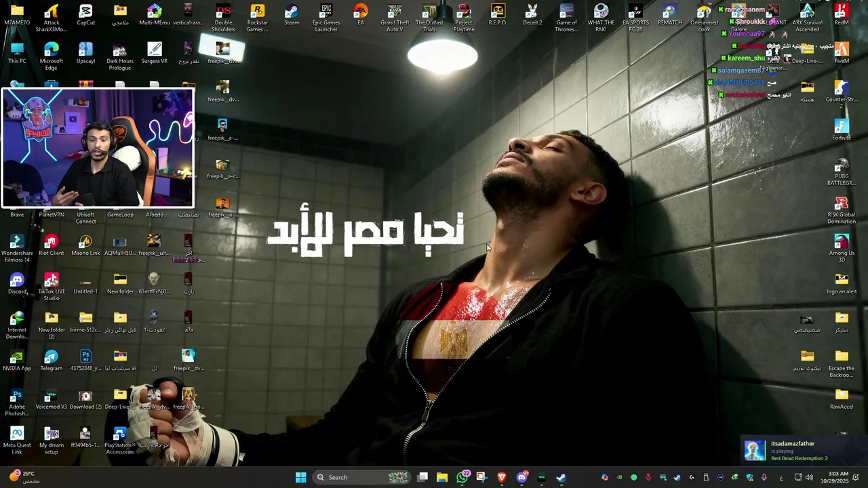Launch the EA app shortcut
Viewport: 868px width, 488px height.
[361, 15]
